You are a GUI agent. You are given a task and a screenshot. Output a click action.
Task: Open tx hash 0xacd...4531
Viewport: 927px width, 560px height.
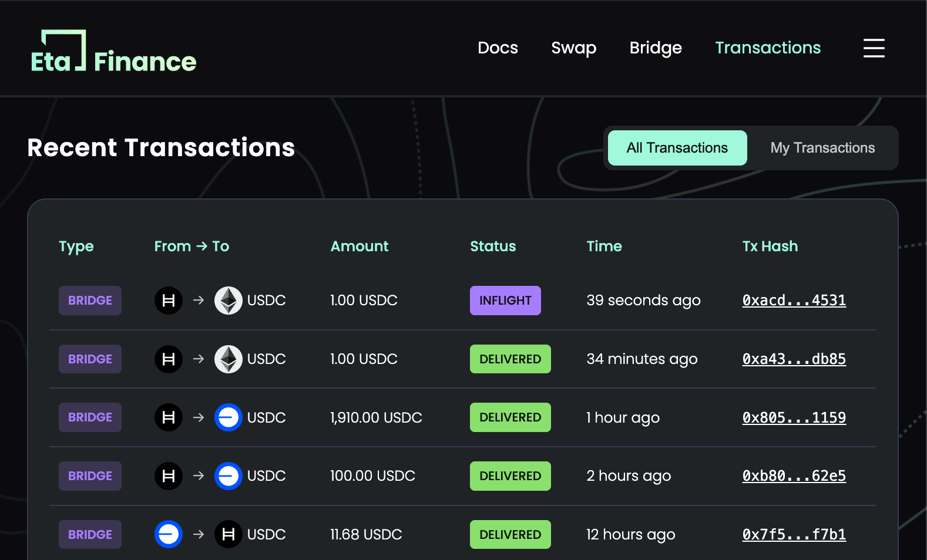click(x=794, y=301)
